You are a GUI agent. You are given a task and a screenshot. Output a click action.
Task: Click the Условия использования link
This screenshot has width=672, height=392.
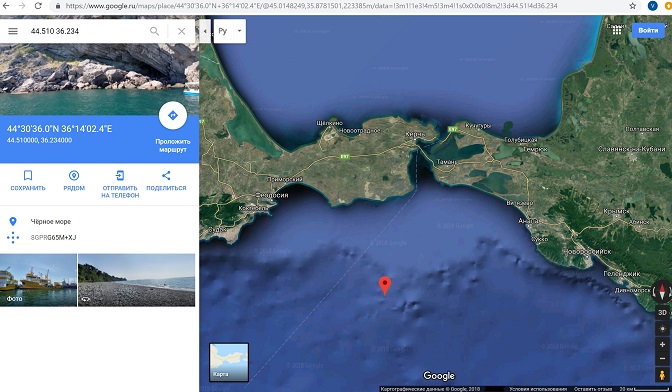[538, 389]
